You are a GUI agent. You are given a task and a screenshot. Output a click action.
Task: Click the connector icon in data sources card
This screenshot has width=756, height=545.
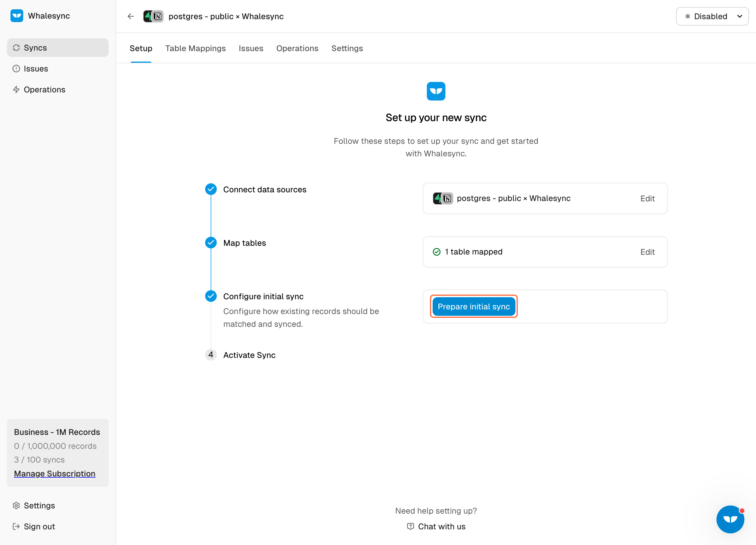coord(443,198)
